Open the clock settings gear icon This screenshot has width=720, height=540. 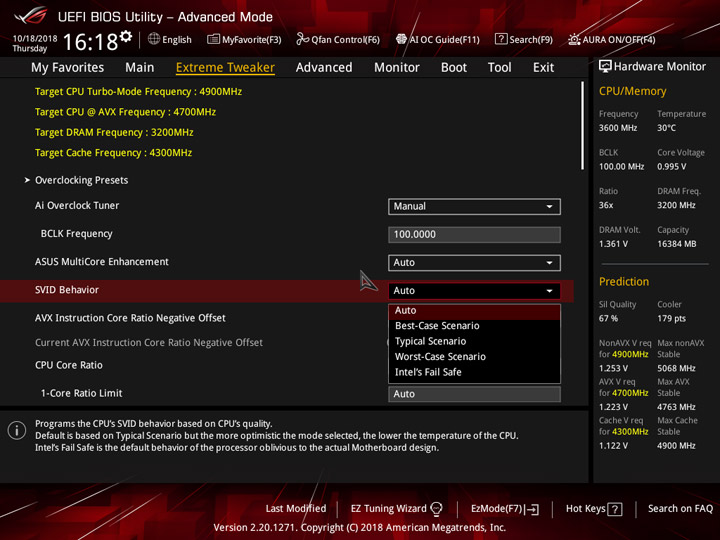click(x=126, y=36)
